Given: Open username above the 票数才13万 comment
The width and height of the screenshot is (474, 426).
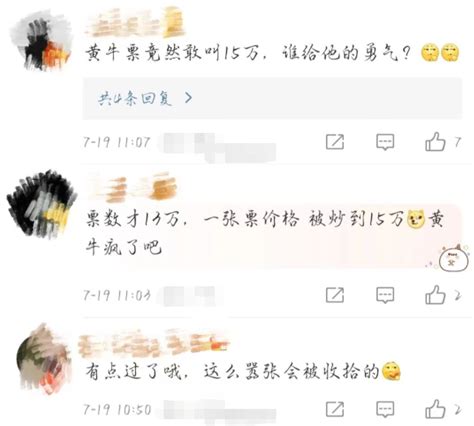Looking at the screenshot, I should [132, 187].
